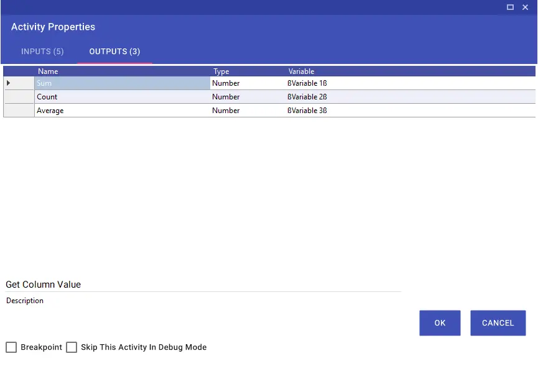Click the Type column header

tap(248, 71)
